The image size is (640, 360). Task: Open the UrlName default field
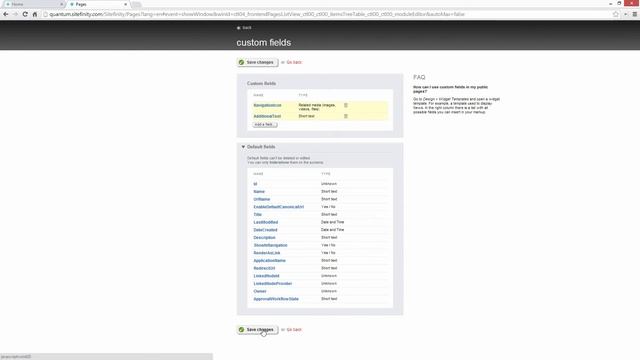(x=262, y=199)
